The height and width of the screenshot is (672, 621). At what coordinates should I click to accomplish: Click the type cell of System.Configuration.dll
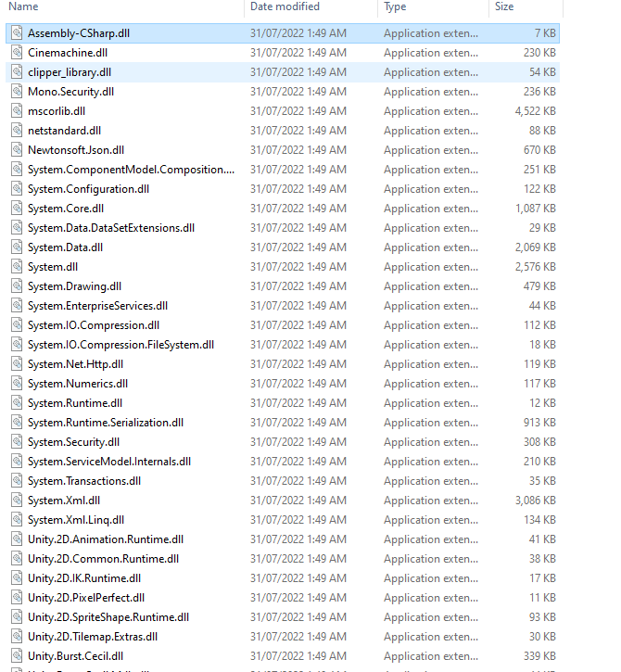pyautogui.click(x=431, y=188)
